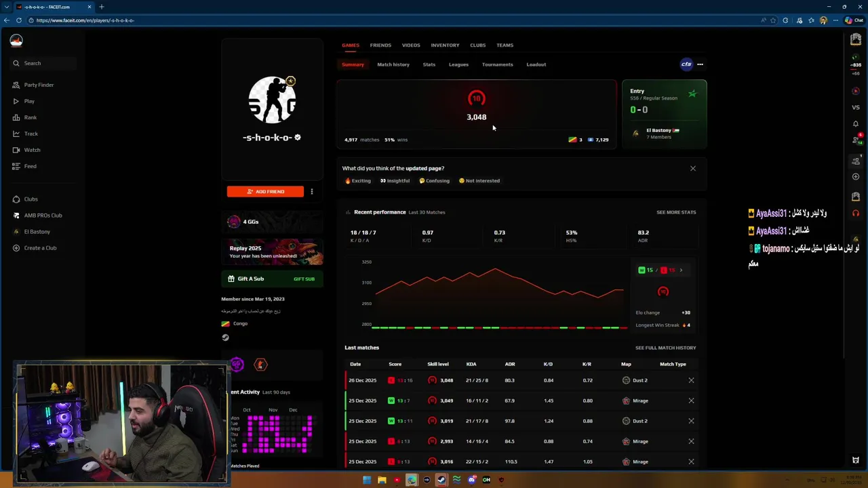Switch to the CLUBS tab
868x488 pixels.
(x=477, y=45)
